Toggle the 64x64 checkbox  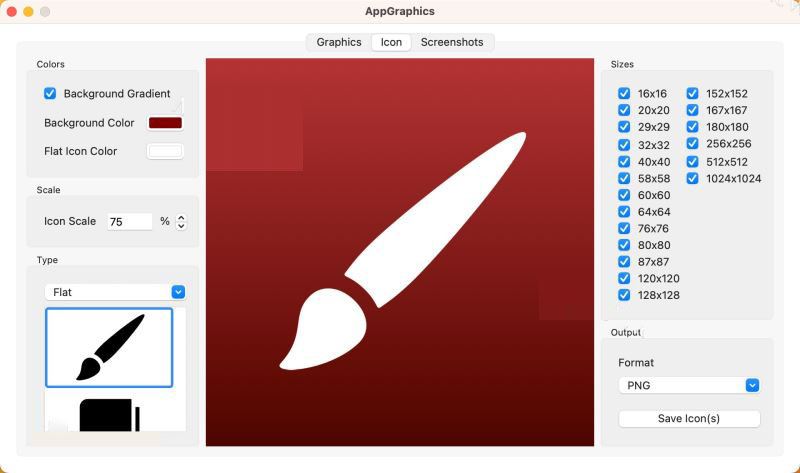[x=624, y=212]
